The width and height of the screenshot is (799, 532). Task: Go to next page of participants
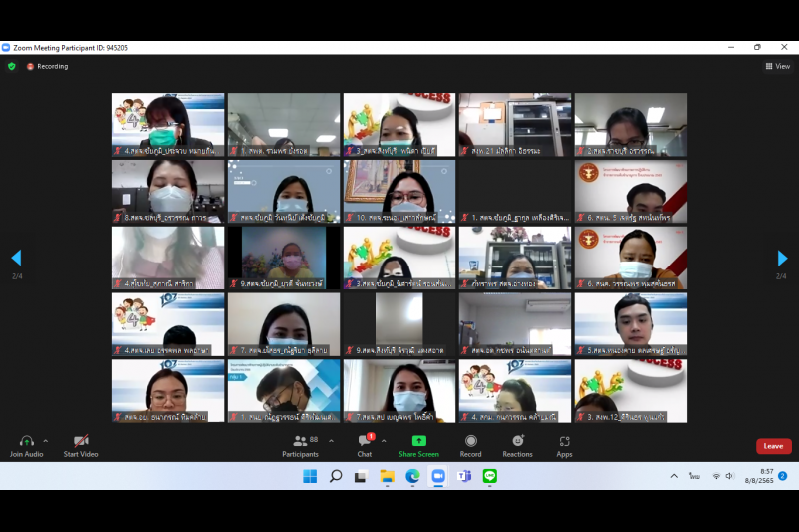point(782,258)
